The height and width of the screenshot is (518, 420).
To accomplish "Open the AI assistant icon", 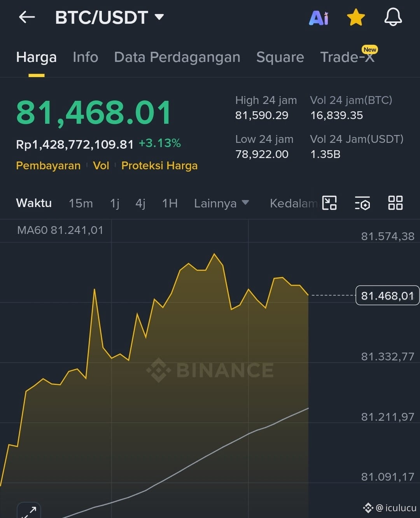I will (x=318, y=18).
